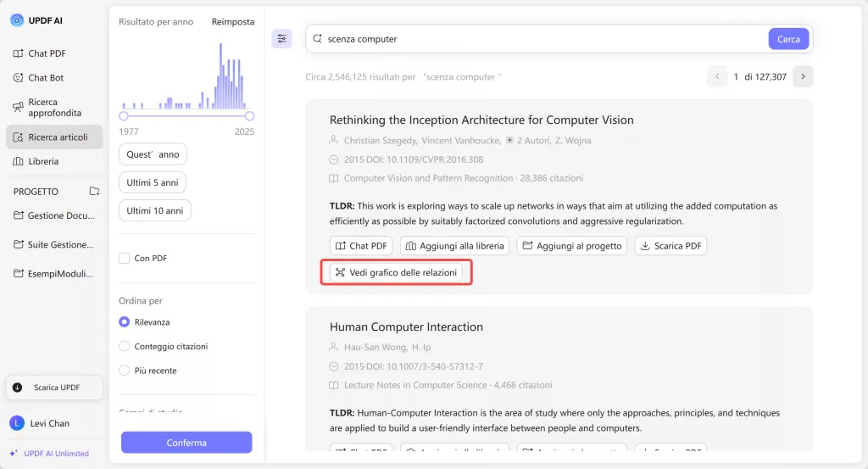Click the Levi Chan profile avatar
Image resolution: width=868 pixels, height=469 pixels.
17,423
